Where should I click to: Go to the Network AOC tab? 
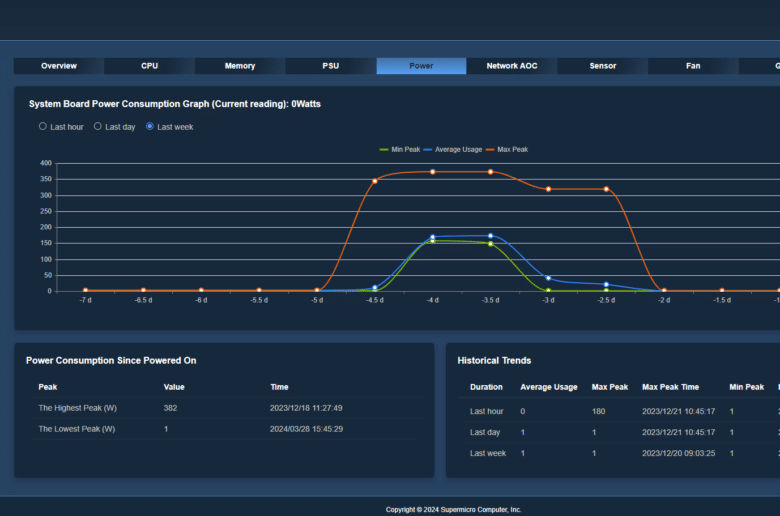point(512,66)
